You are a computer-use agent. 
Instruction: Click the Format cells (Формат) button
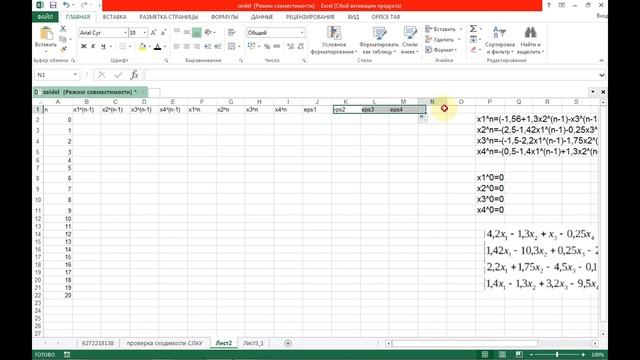[441, 50]
